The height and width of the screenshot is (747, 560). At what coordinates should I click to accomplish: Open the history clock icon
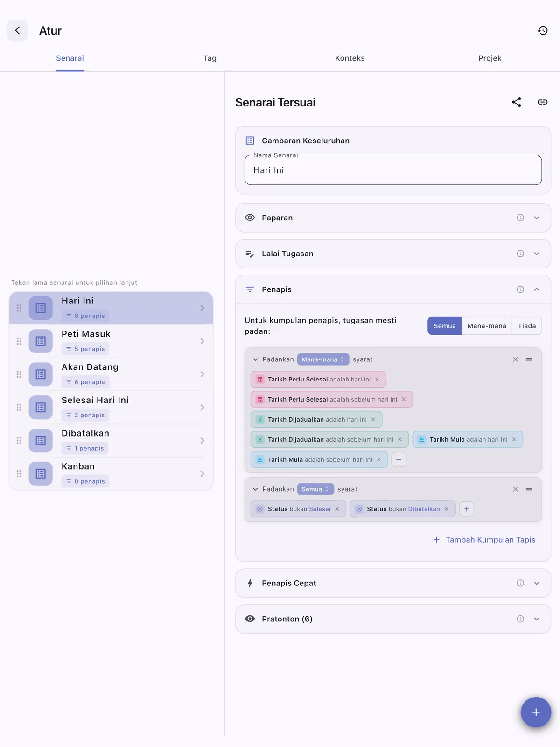tap(542, 30)
